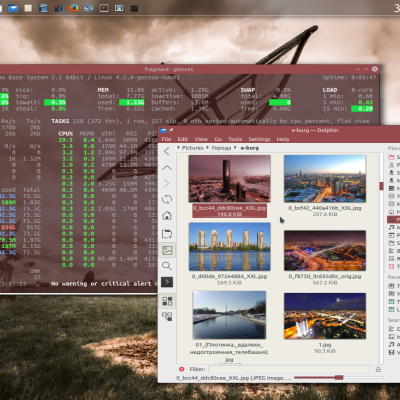Expand the arrow before Pictures breadcrumb
This screenshot has height=400, width=400.
click(178, 147)
